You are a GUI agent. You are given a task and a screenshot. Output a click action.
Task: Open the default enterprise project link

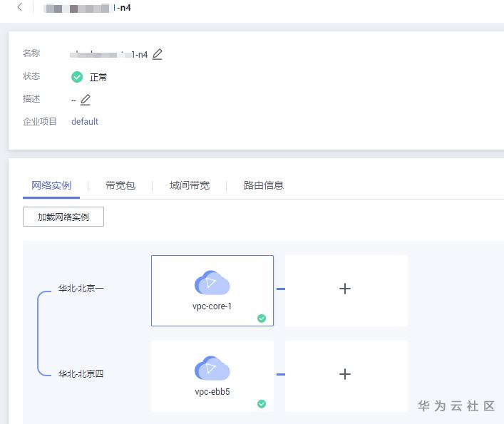click(85, 122)
